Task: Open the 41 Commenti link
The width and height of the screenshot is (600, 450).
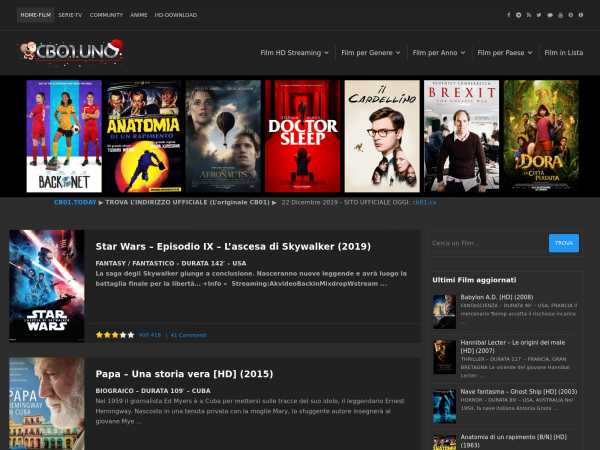Action: point(188,335)
